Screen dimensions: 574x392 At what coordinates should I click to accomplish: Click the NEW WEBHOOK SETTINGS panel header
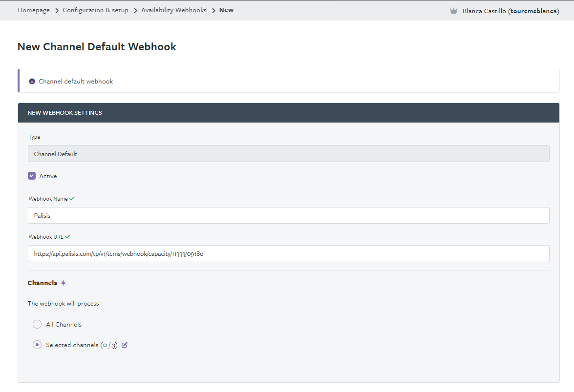point(288,113)
